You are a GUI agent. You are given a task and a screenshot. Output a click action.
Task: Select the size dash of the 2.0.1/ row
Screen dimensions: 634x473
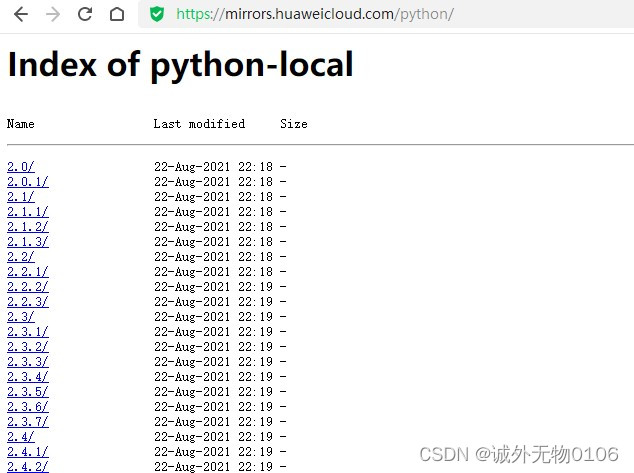tap(283, 182)
